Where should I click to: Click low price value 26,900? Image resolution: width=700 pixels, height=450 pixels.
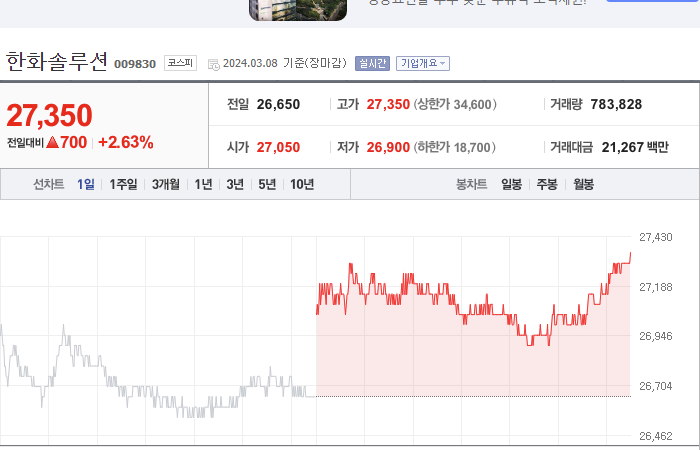388,147
